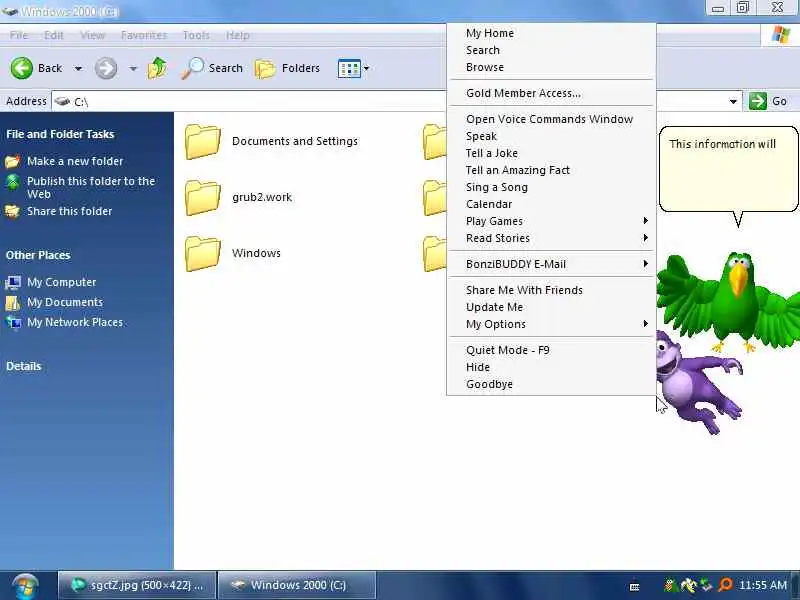Click the orange search tray icon
The width and height of the screenshot is (800, 600).
click(724, 585)
